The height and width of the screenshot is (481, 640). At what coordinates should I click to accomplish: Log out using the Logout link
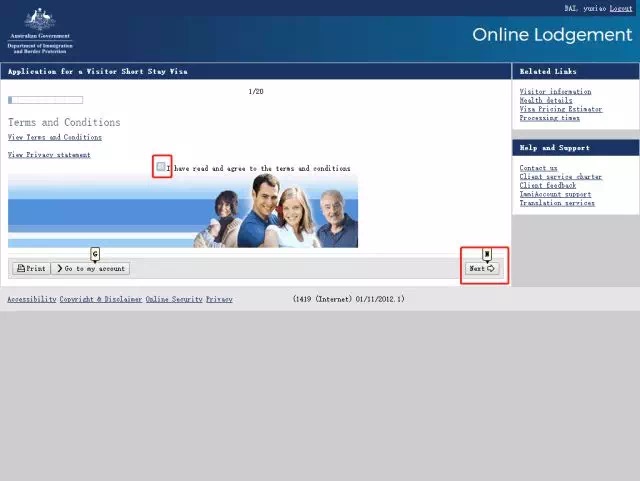619,8
